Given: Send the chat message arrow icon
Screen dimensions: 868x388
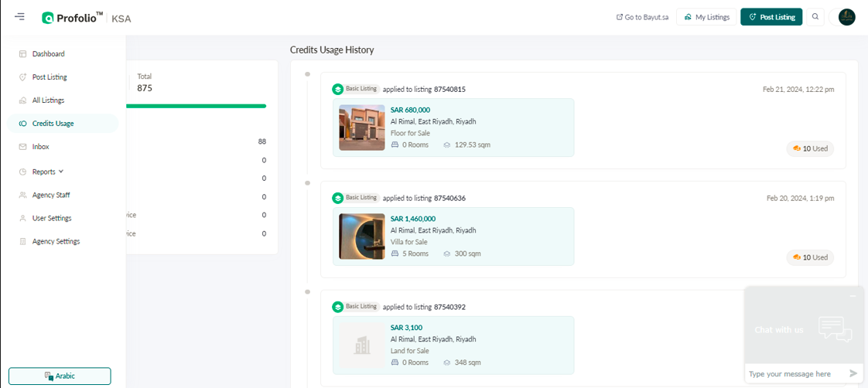Looking at the screenshot, I should (x=853, y=373).
